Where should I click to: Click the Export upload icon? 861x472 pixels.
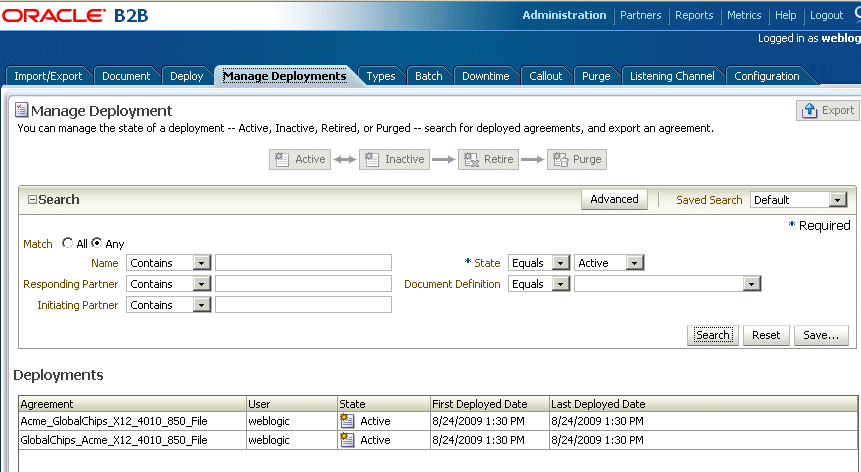809,110
